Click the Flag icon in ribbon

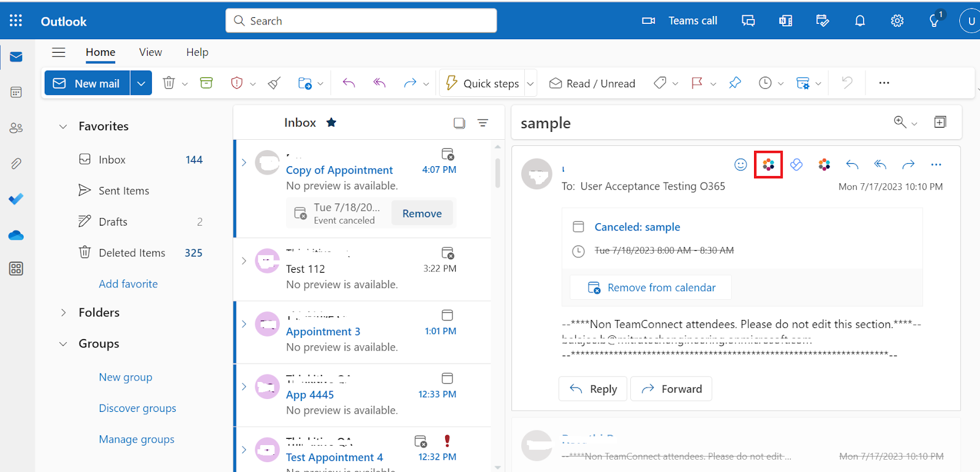697,83
